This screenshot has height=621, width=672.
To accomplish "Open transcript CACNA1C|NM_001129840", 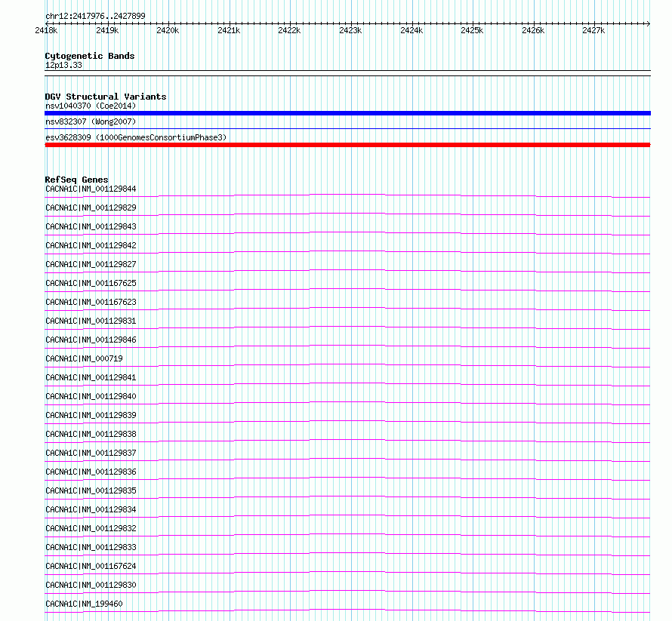I will 91,396.
